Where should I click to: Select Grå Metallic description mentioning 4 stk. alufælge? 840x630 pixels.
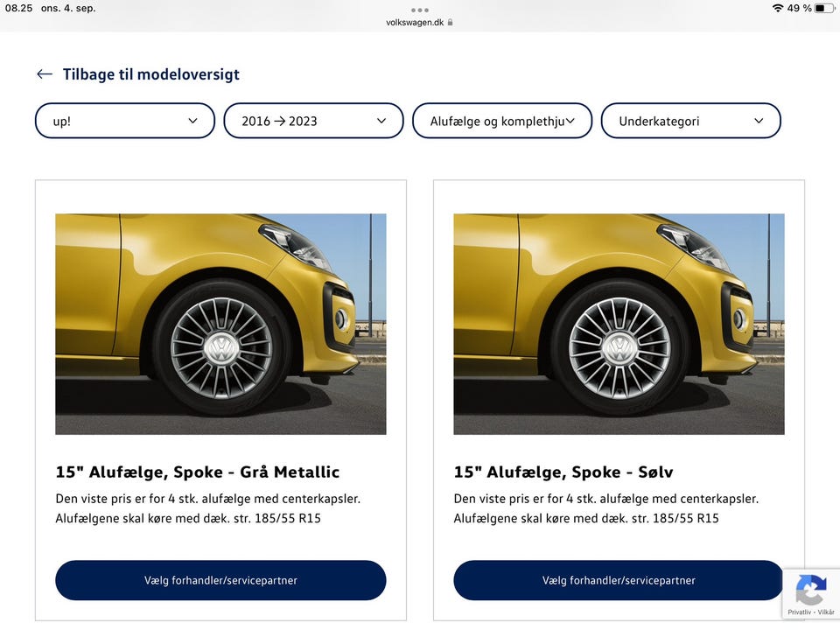coord(208,499)
